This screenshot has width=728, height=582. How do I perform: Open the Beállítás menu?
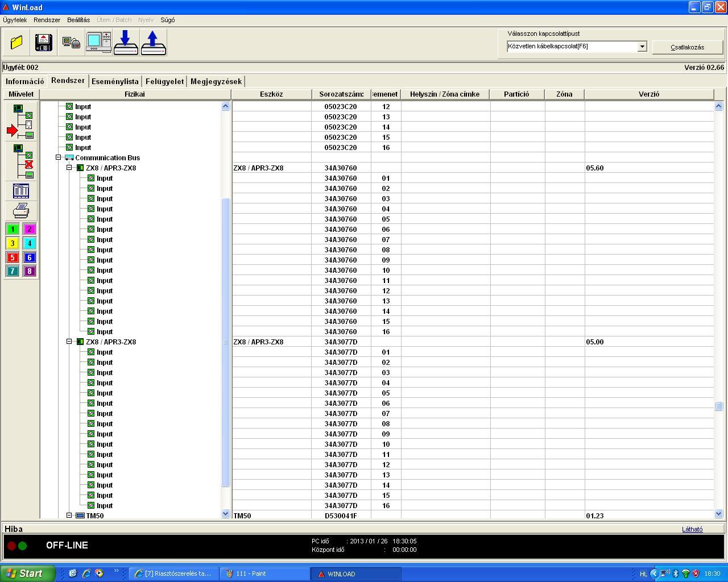pyautogui.click(x=78, y=20)
